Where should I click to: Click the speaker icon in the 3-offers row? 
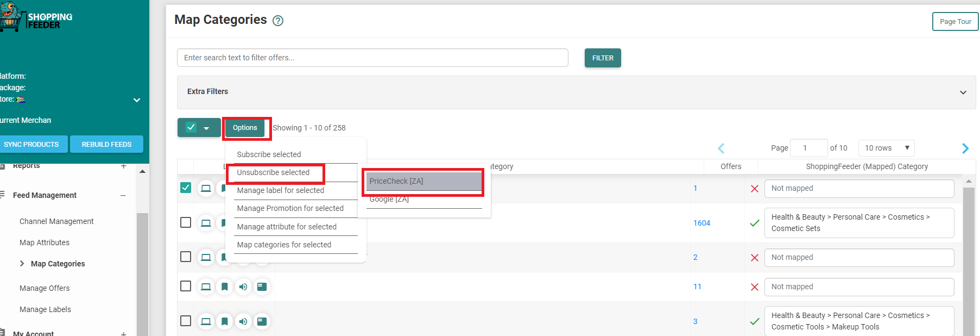(243, 321)
